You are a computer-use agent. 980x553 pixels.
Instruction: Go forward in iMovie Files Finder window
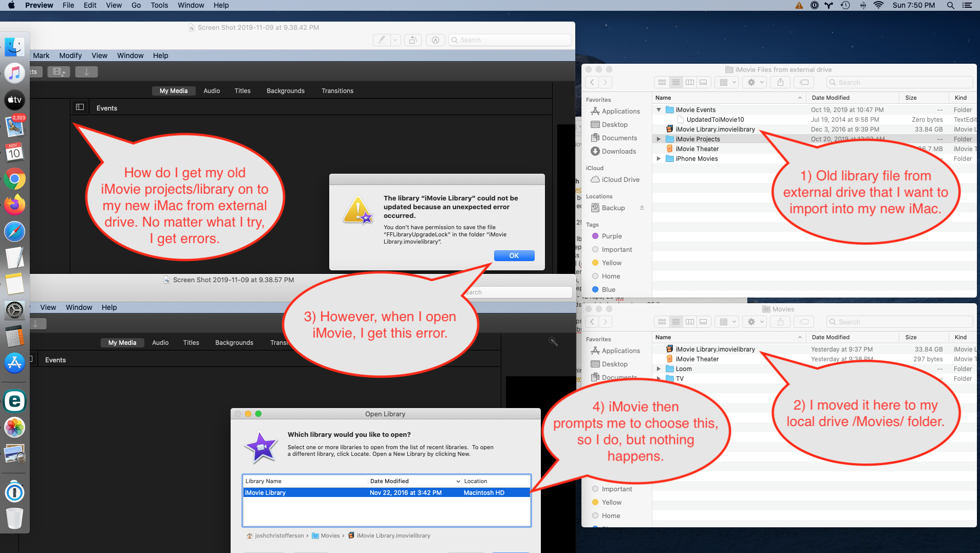point(606,82)
